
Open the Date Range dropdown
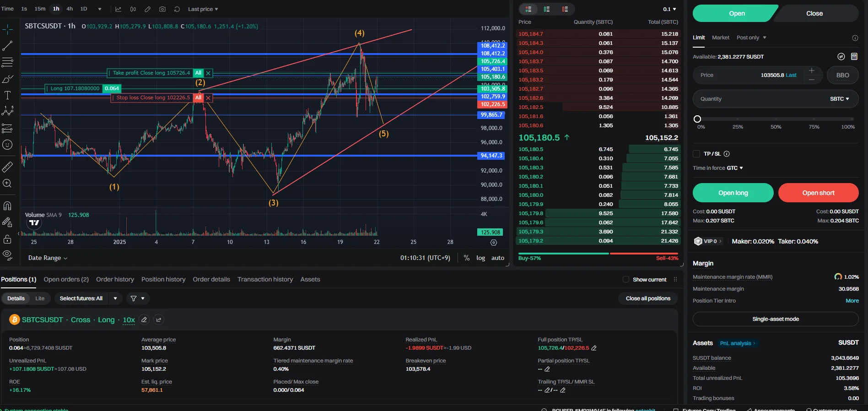[48, 258]
